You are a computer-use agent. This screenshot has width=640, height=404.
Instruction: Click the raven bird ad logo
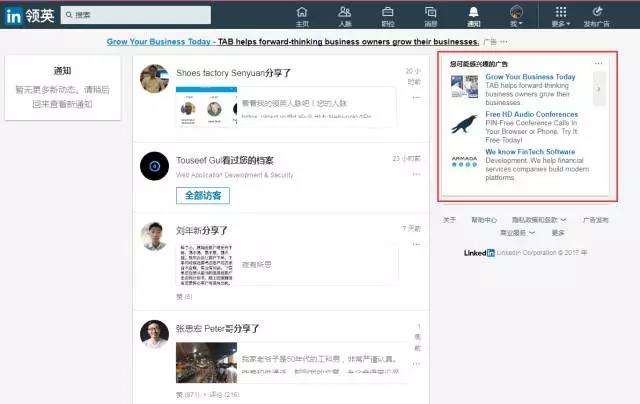(464, 124)
